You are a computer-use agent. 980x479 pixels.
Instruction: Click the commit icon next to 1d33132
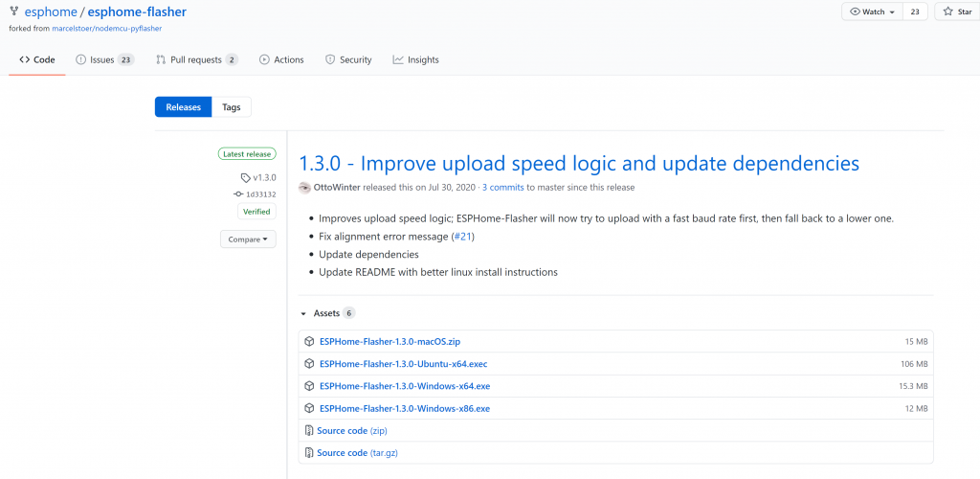pyautogui.click(x=238, y=194)
